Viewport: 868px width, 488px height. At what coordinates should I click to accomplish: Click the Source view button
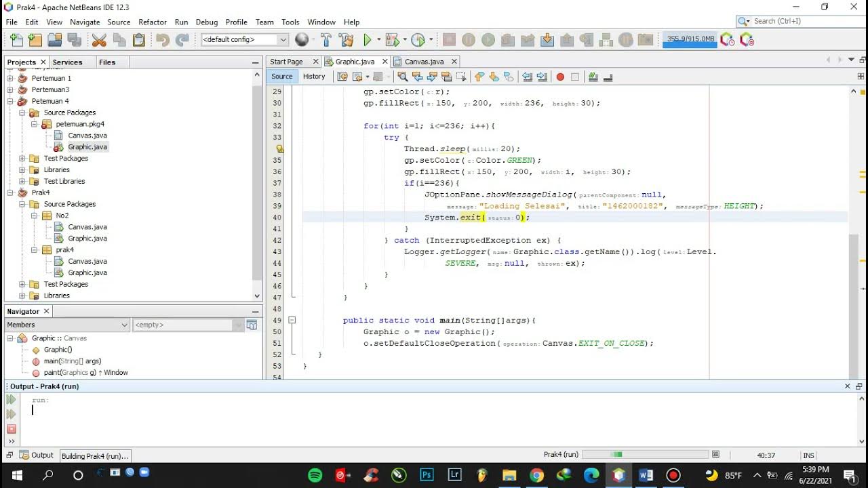282,77
